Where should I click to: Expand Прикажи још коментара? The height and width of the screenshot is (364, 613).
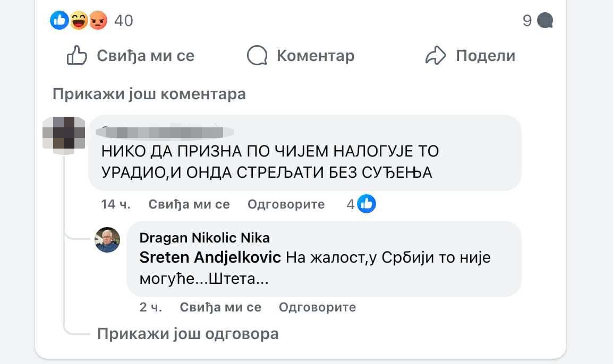pyautogui.click(x=149, y=94)
